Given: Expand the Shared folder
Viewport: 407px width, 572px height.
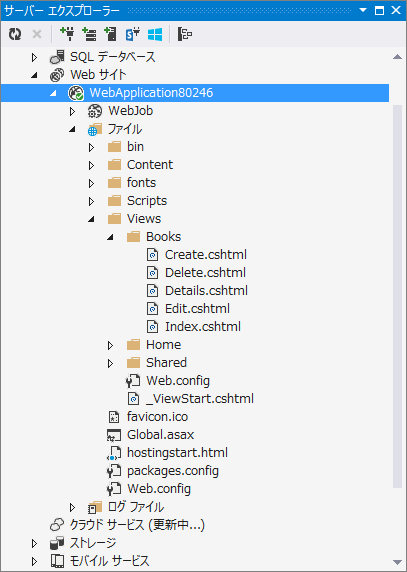Looking at the screenshot, I should (110, 363).
